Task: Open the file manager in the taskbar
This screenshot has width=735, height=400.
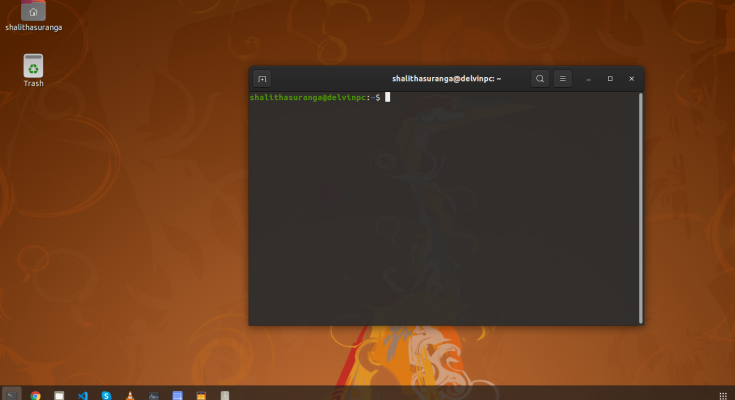Action: (59, 393)
